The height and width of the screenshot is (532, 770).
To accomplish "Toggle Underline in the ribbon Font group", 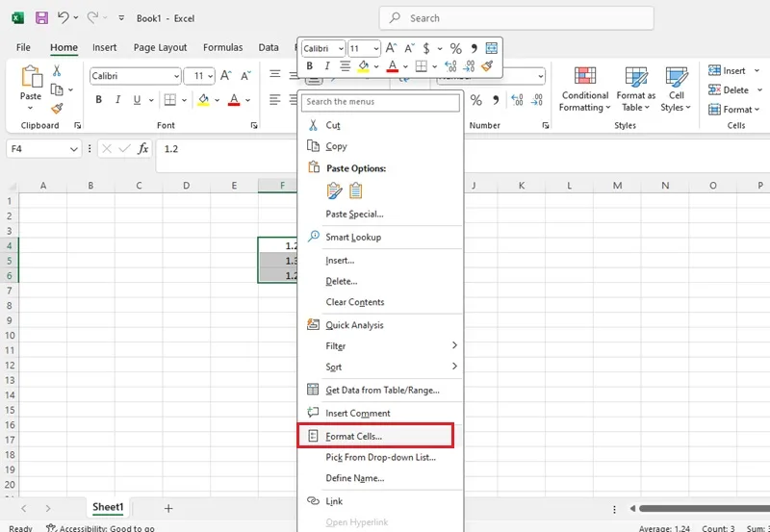I will (x=137, y=100).
